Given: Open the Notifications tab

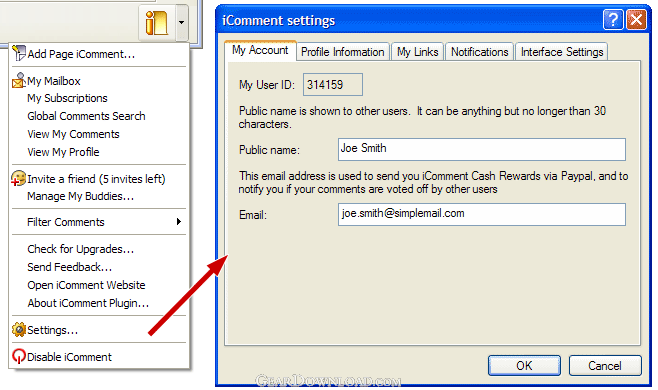Looking at the screenshot, I should click(x=480, y=52).
